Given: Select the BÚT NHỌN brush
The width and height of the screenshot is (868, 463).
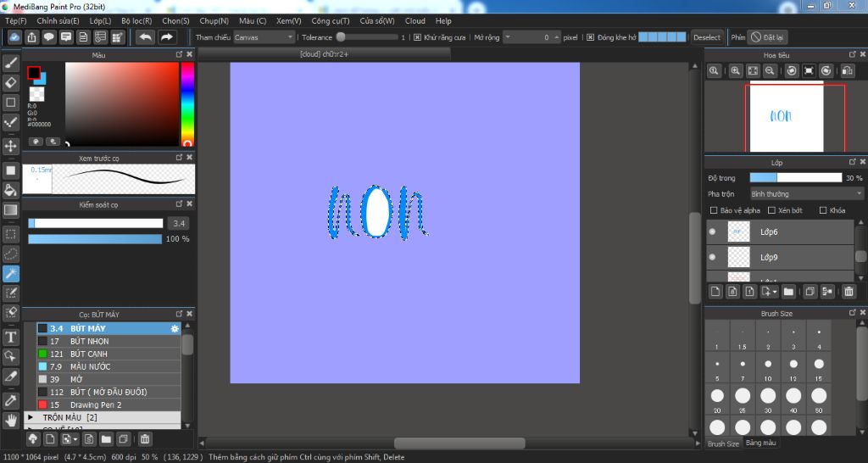Looking at the screenshot, I should [x=108, y=341].
